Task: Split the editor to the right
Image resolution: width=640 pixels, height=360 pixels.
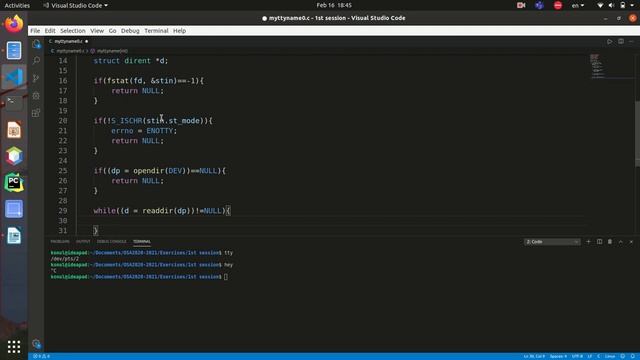Action: 621,41
